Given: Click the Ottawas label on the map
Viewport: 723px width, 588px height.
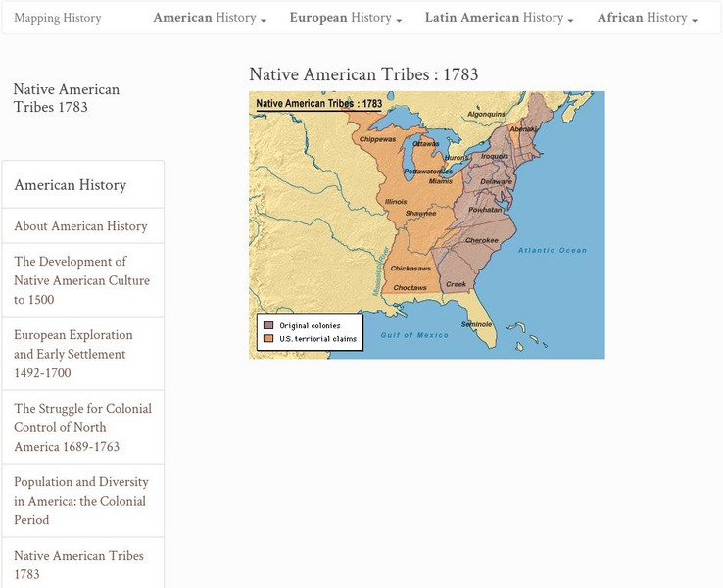Looking at the screenshot, I should (425, 144).
